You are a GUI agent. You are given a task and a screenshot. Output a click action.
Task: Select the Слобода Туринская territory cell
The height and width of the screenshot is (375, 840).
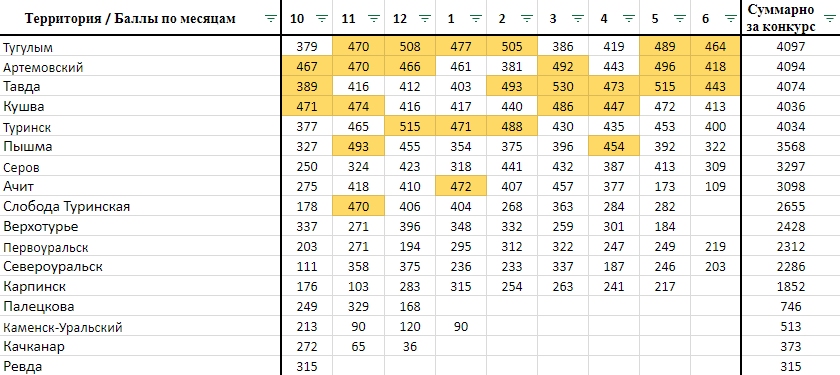pos(140,206)
